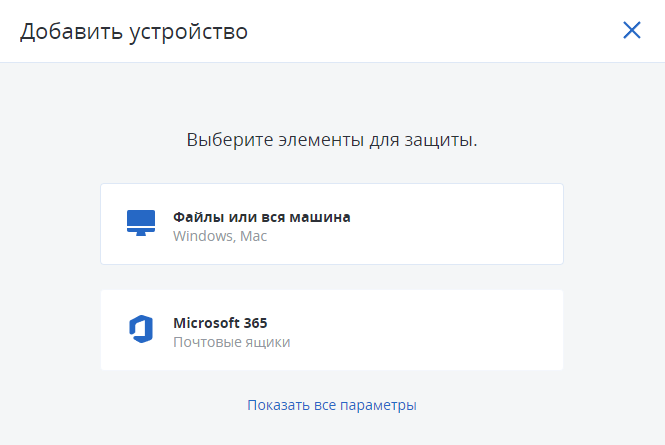Click the bold Файлы или вся машина label
Viewport: 665px width, 445px height.
click(x=262, y=217)
